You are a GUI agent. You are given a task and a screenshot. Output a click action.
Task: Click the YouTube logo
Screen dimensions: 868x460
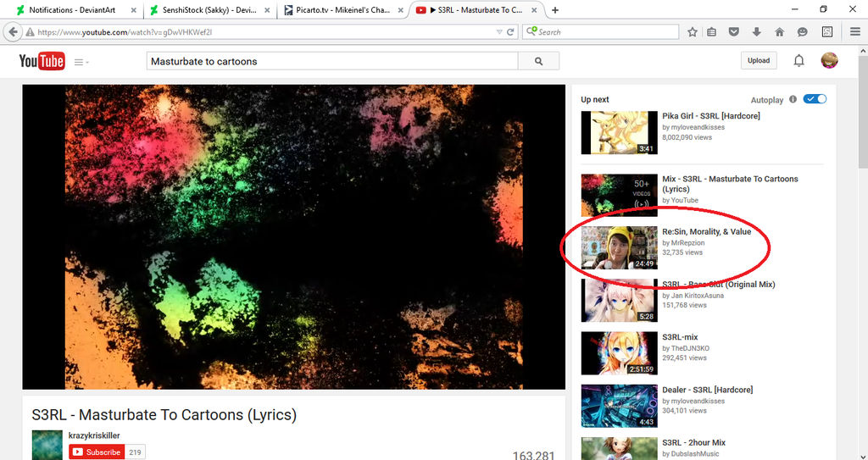(42, 61)
